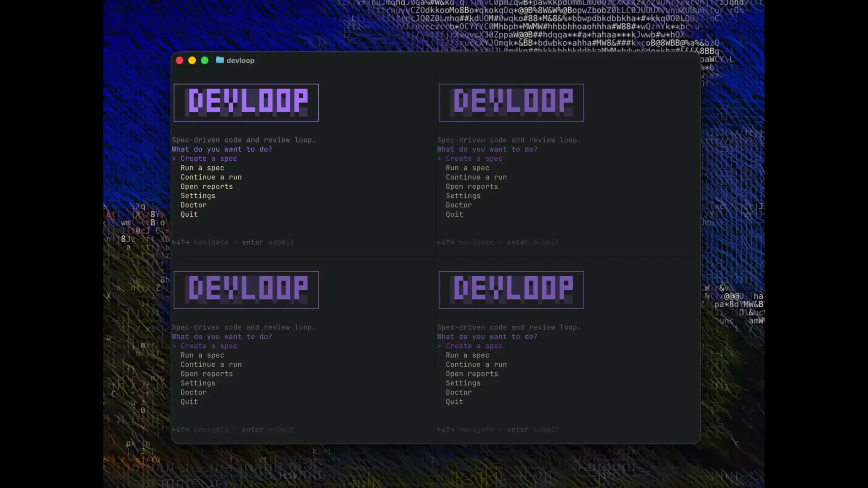Click the DEVLOOP logo banner in top-left pane
Image resolution: width=868 pixels, height=488 pixels.
pos(246,103)
